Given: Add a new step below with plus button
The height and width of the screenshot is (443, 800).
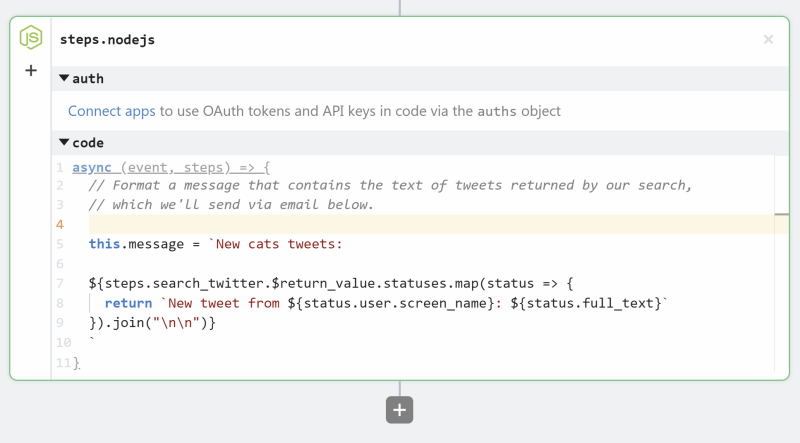Looking at the screenshot, I should (399, 410).
